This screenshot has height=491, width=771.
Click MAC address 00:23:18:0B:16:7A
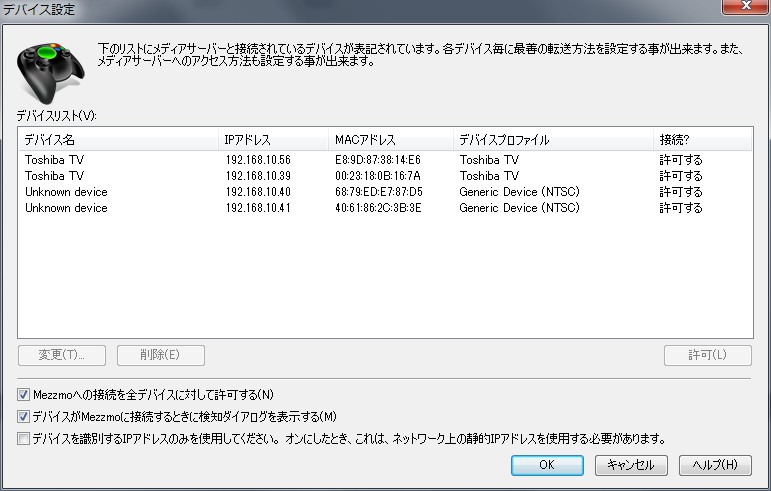pos(378,176)
